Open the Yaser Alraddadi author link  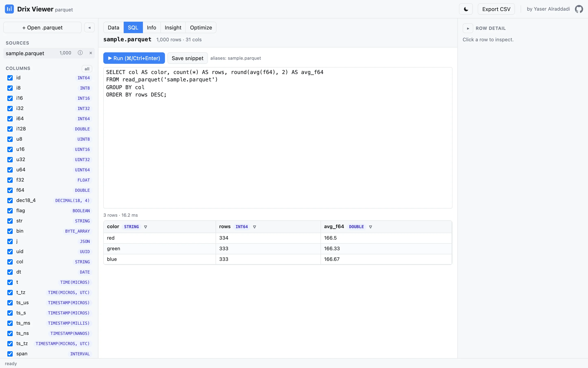[548, 9]
